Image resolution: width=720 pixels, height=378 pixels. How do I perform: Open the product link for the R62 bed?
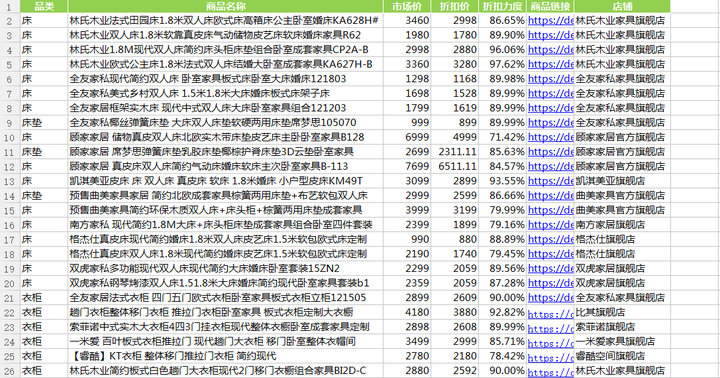coord(550,35)
